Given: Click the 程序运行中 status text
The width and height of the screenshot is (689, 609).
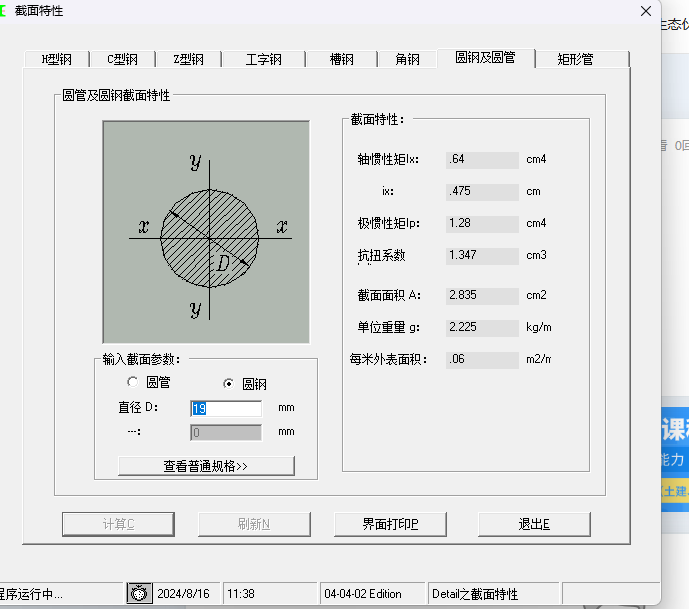Looking at the screenshot, I should click(x=31, y=594).
